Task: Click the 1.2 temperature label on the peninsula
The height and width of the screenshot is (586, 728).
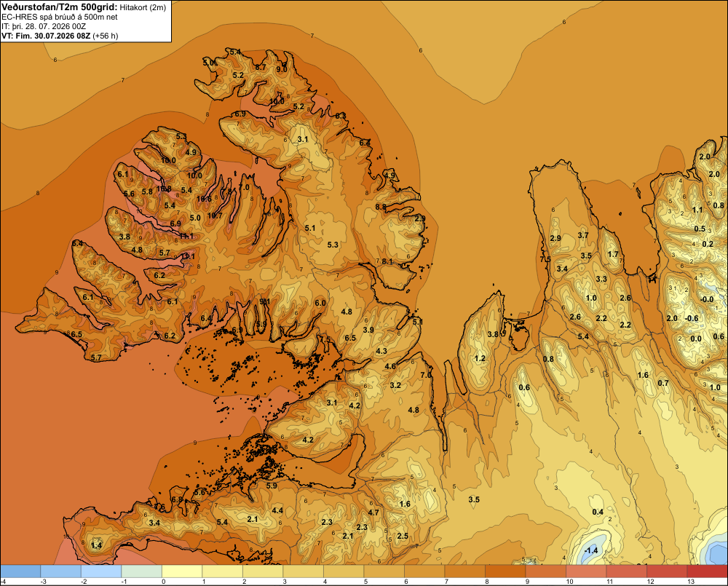Action: coord(480,358)
